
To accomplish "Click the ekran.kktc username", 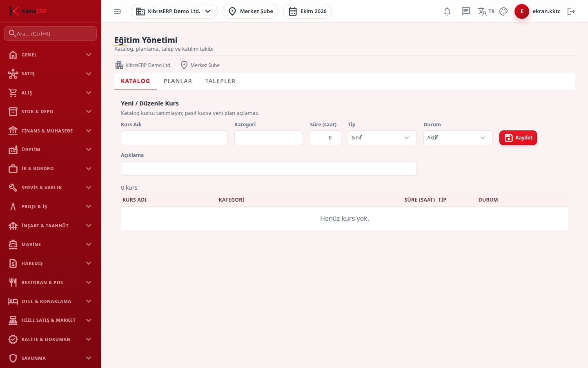I will [x=546, y=11].
